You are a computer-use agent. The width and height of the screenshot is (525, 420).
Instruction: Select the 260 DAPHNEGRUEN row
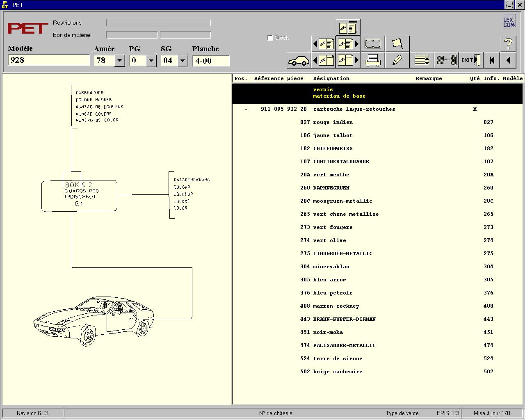pyautogui.click(x=377, y=188)
